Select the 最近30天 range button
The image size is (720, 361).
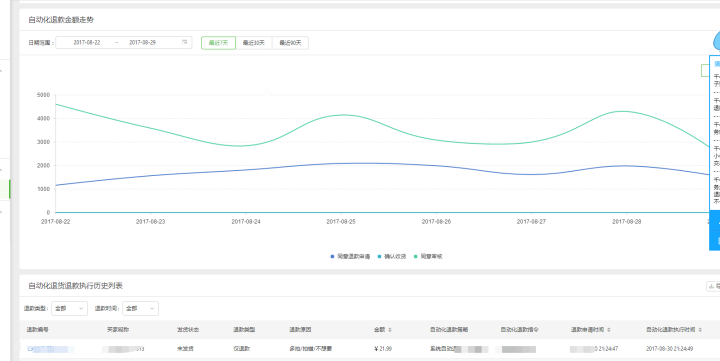[x=254, y=43]
